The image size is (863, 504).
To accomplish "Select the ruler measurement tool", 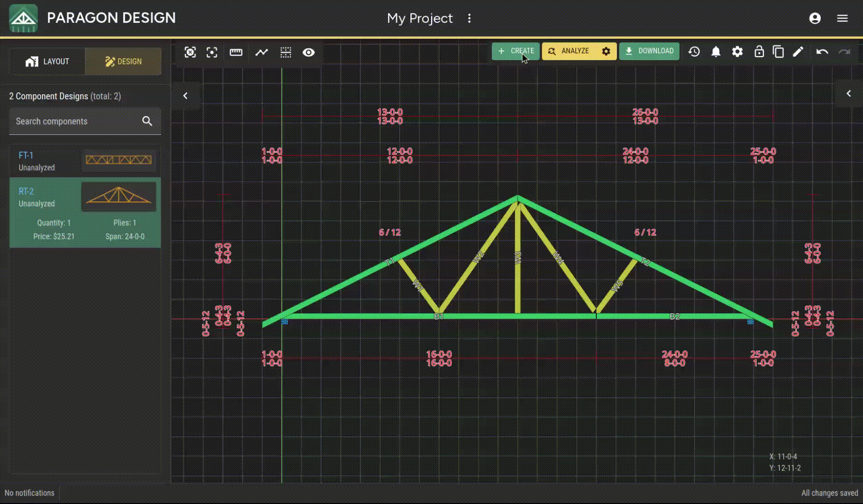I will [x=236, y=52].
